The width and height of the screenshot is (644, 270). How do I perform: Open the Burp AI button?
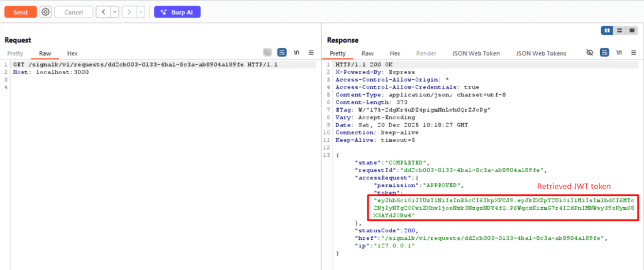177,13
